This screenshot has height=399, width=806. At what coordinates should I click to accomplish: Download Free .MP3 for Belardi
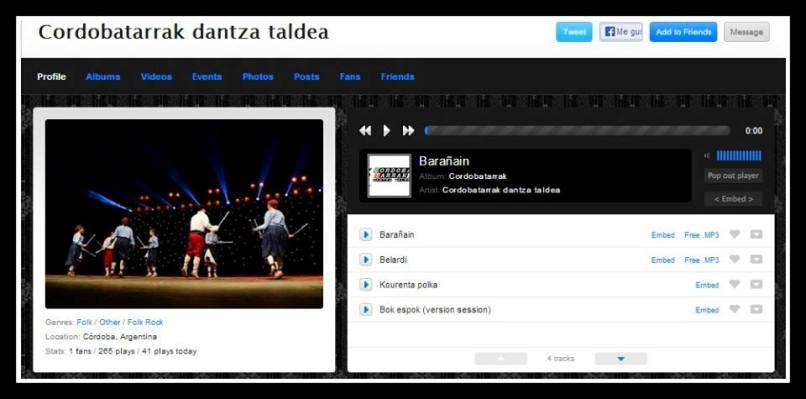[x=702, y=260]
